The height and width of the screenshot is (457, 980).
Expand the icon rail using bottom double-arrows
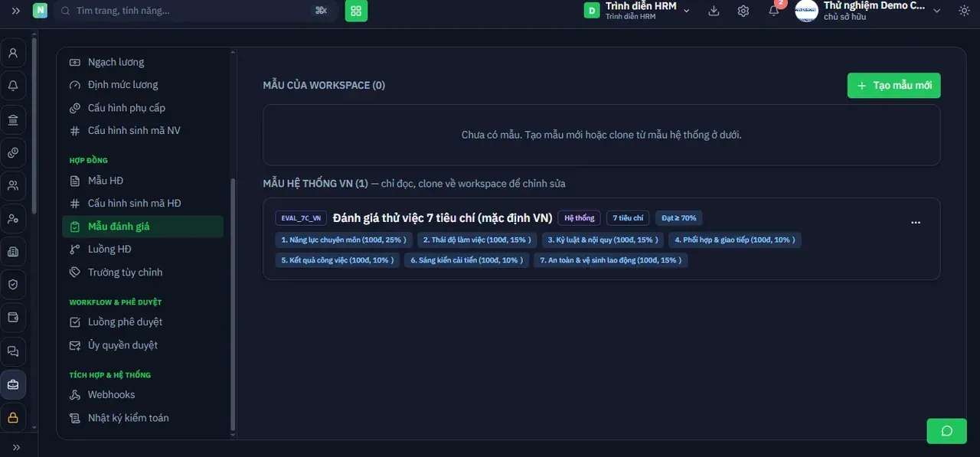tap(16, 447)
